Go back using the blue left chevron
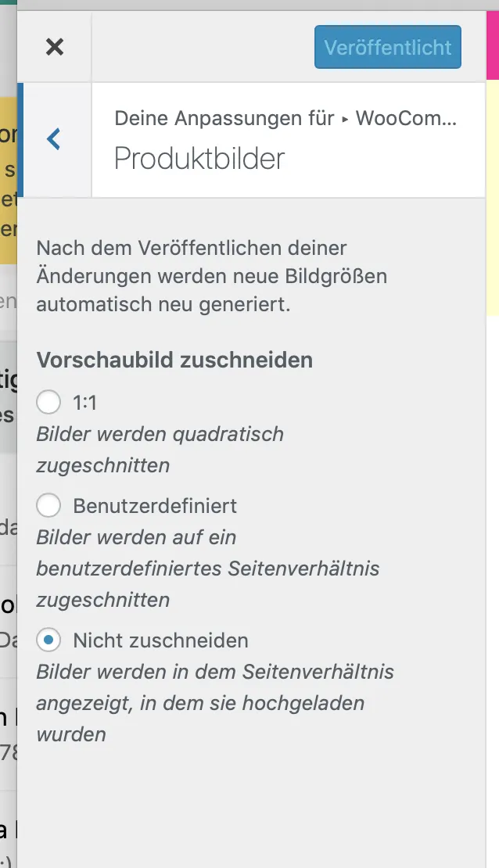This screenshot has width=499, height=868. [54, 139]
